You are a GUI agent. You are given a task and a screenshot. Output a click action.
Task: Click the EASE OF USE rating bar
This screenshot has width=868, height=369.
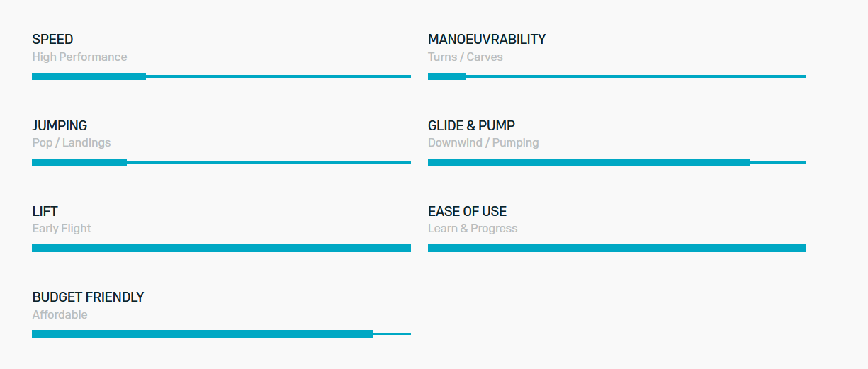tap(617, 248)
